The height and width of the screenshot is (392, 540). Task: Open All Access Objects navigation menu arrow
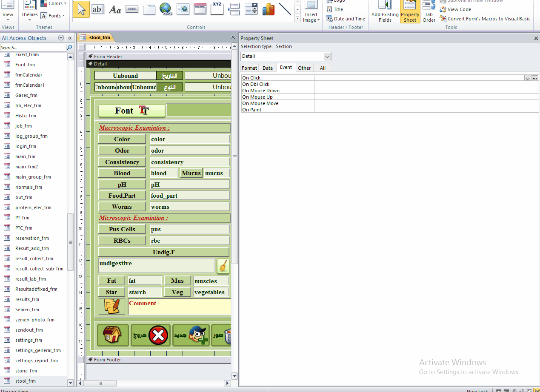[61, 38]
